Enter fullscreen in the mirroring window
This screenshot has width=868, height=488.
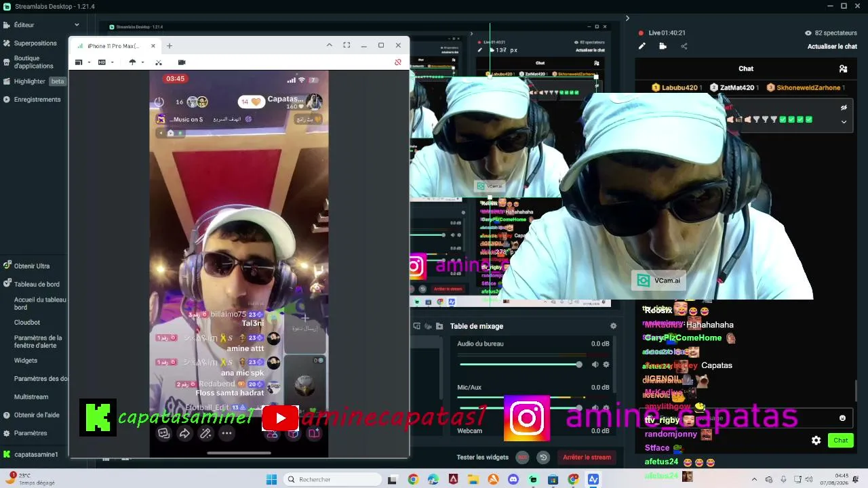point(347,45)
